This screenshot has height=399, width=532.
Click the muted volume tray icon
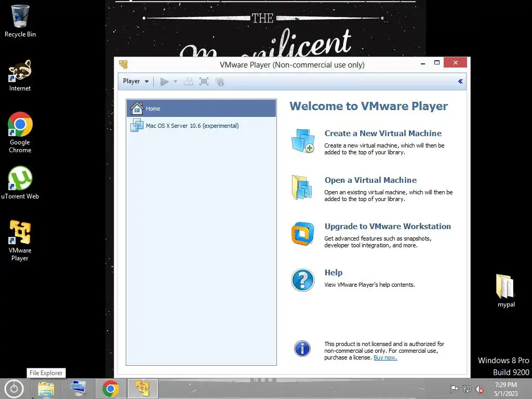click(480, 390)
